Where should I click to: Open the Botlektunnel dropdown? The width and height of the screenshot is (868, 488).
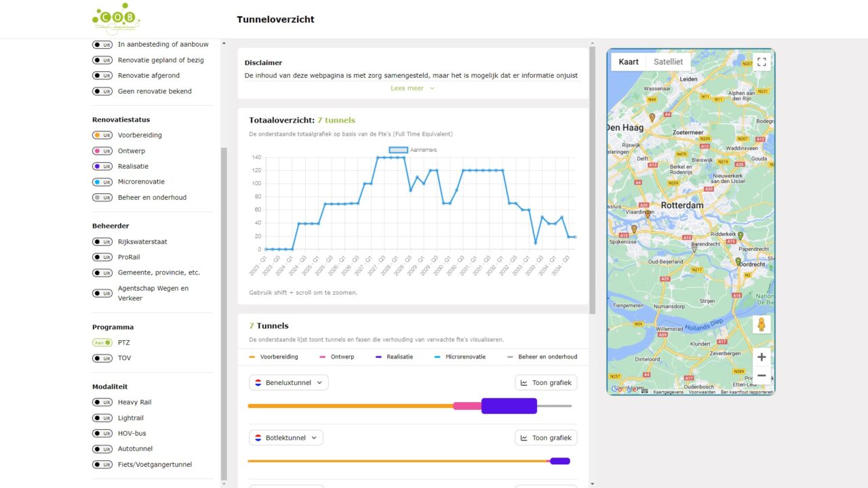click(x=286, y=438)
